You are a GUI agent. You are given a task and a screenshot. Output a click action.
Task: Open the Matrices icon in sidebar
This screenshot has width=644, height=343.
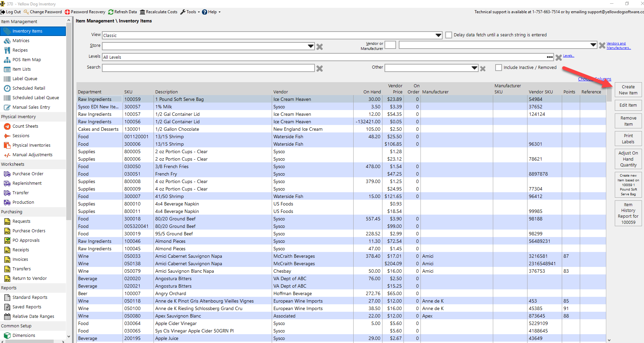pyautogui.click(x=7, y=41)
